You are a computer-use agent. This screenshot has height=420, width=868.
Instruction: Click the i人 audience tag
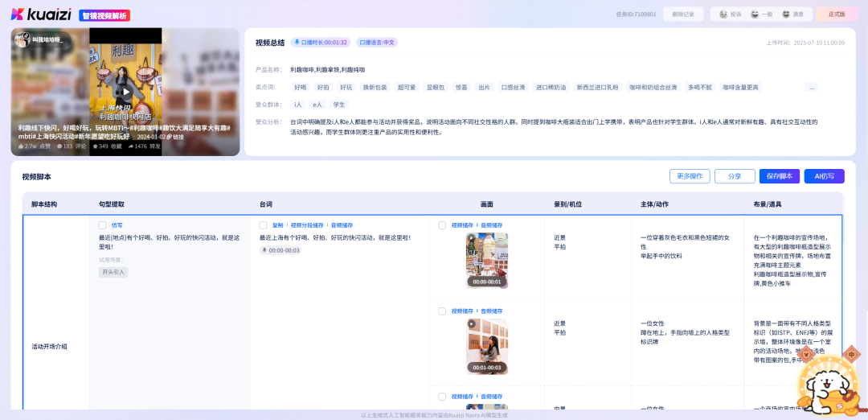pyautogui.click(x=298, y=104)
